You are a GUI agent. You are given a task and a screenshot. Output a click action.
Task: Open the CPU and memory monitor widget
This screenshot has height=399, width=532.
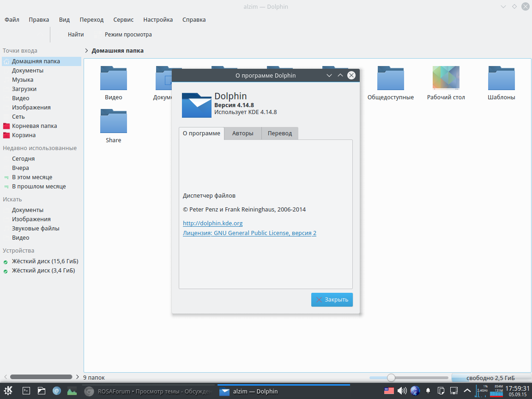490,391
